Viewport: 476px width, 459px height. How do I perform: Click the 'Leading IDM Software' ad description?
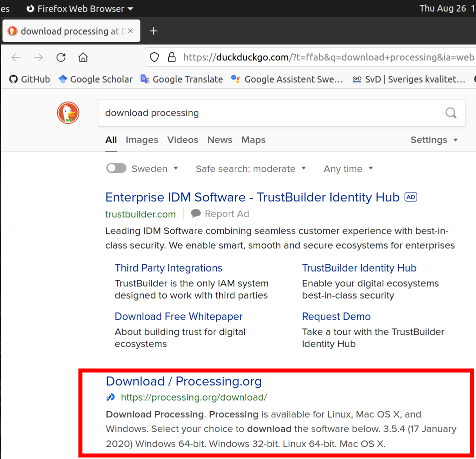(280, 238)
